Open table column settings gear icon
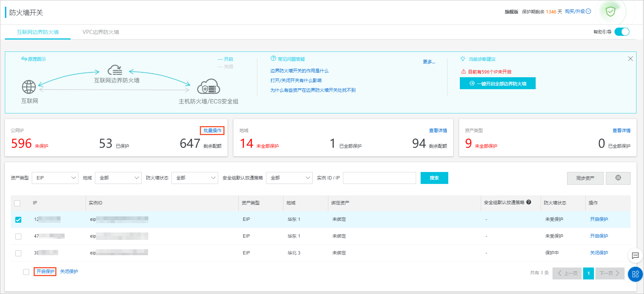Image resolution: width=644 pixels, height=294 pixels. point(618,178)
